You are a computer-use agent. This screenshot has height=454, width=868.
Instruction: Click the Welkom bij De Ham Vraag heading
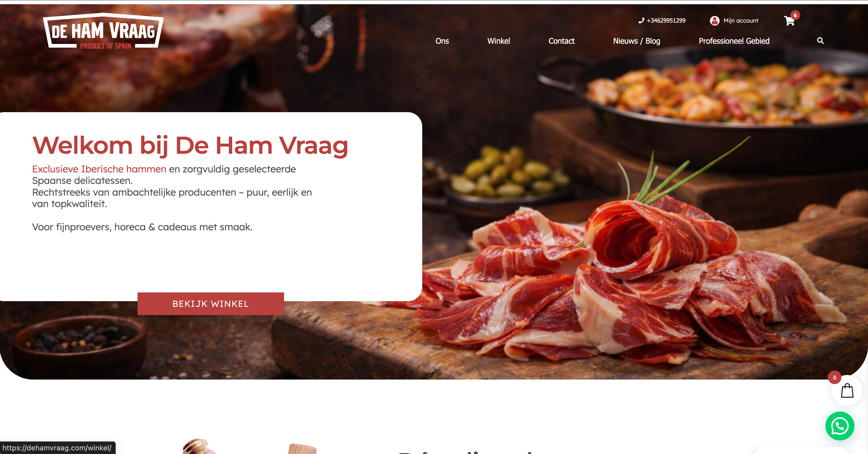[190, 146]
